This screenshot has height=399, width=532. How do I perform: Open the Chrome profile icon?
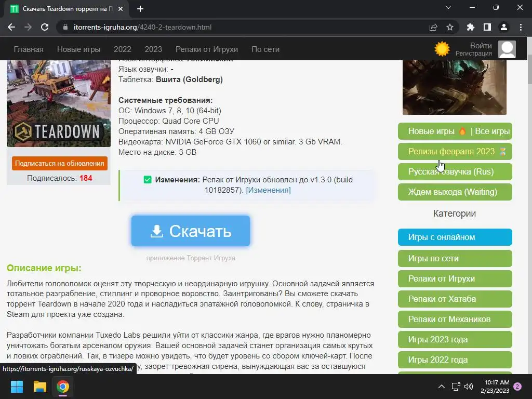click(504, 27)
